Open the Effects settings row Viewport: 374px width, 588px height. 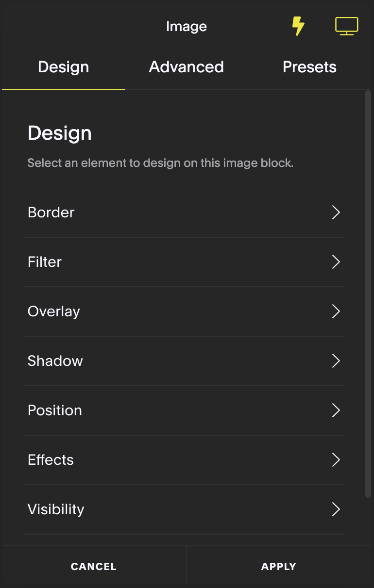pyautogui.click(x=51, y=460)
